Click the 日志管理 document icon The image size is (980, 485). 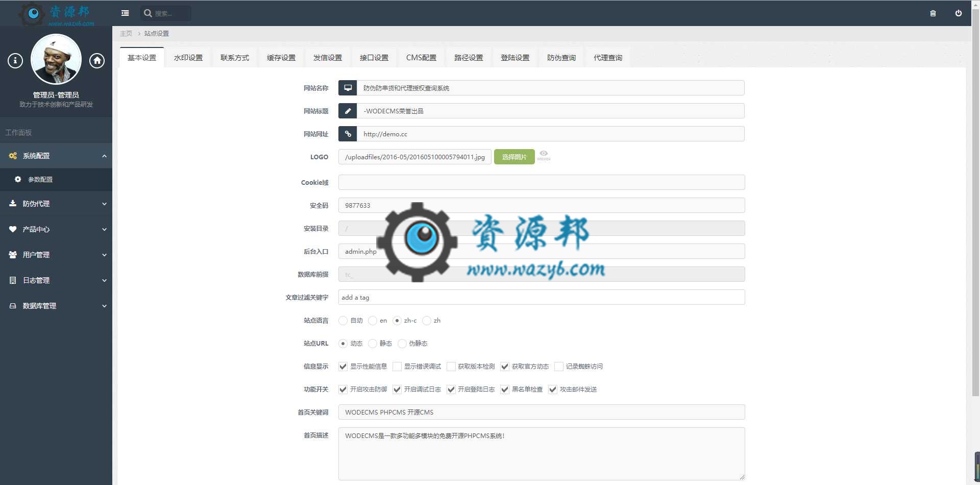click(13, 280)
